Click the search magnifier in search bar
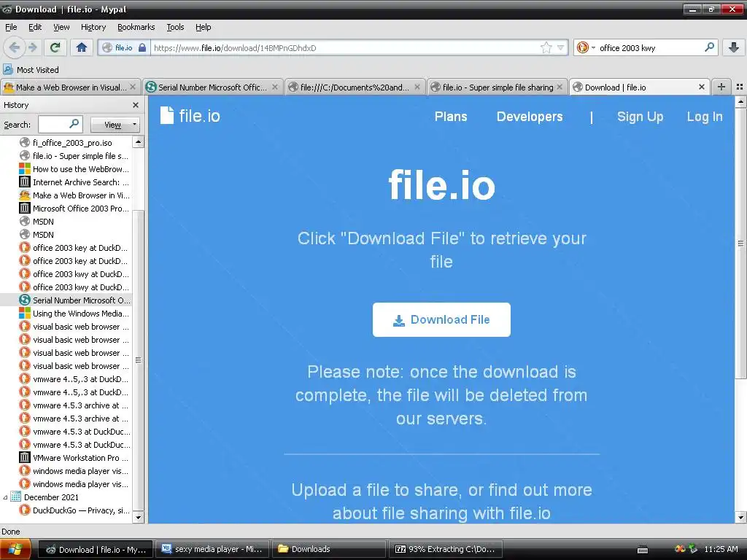 coord(709,47)
